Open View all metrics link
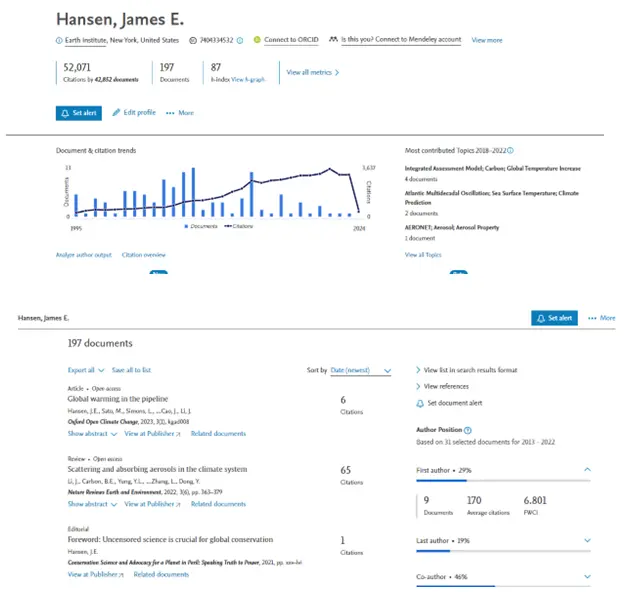632x607 pixels. tap(313, 73)
